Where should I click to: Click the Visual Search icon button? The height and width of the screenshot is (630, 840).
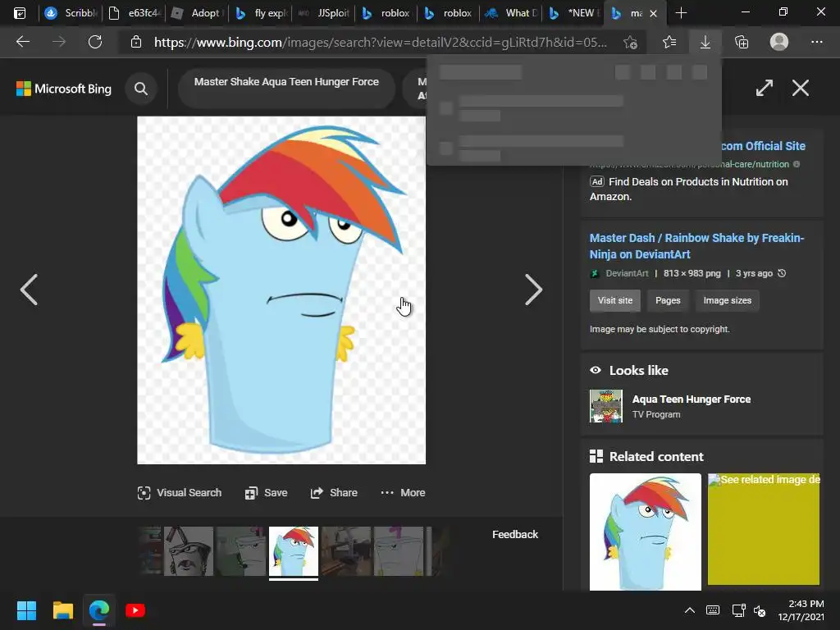(x=180, y=492)
